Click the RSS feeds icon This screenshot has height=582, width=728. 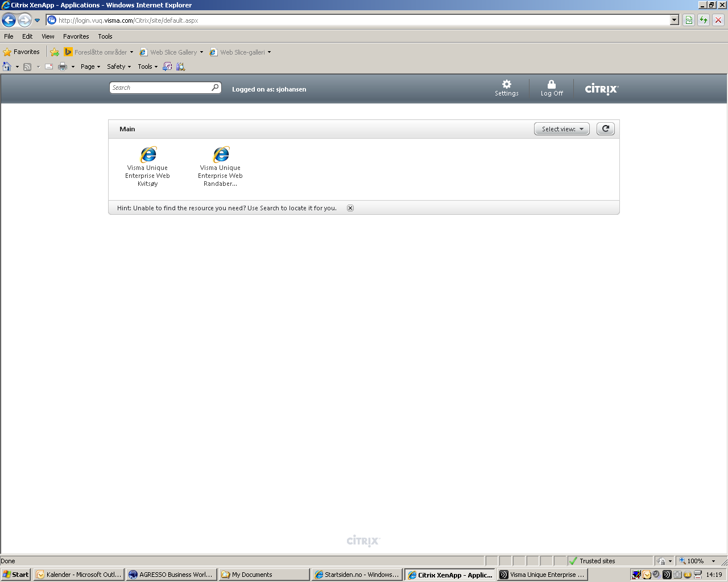click(27, 66)
